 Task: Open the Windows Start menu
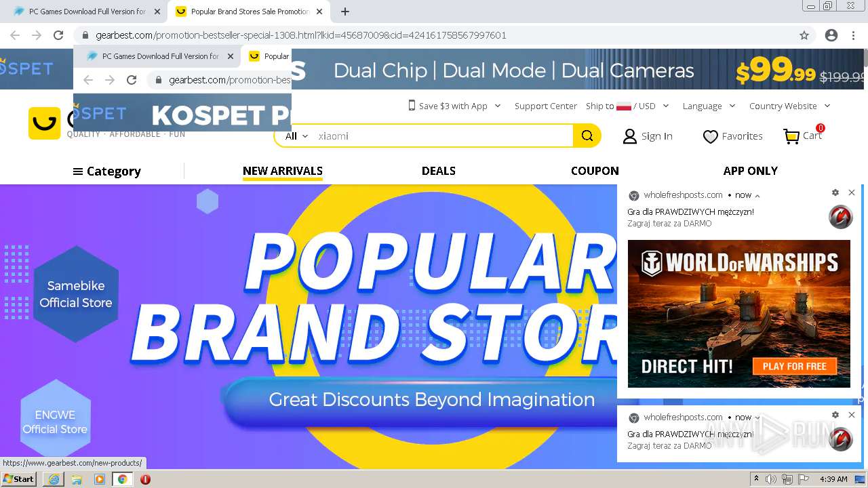click(19, 479)
